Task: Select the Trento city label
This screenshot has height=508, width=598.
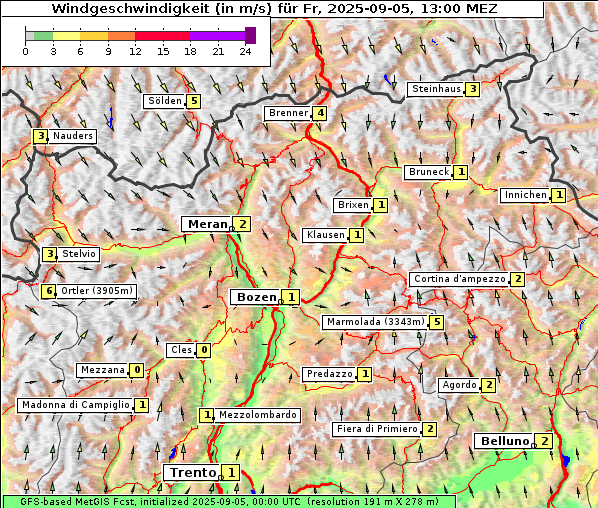Action: tap(192, 473)
